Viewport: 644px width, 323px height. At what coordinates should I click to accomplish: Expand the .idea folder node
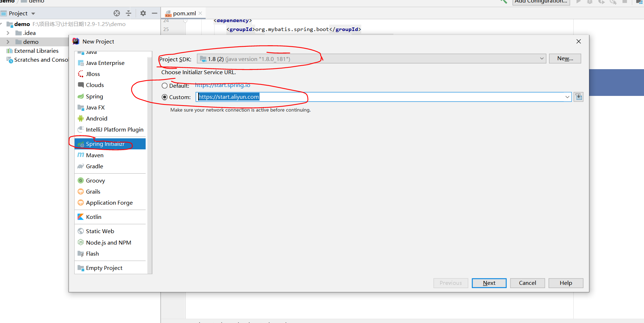coord(8,33)
